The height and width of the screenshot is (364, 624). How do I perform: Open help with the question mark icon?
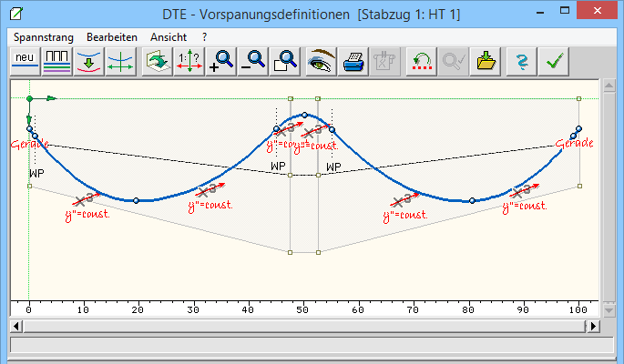click(x=522, y=62)
